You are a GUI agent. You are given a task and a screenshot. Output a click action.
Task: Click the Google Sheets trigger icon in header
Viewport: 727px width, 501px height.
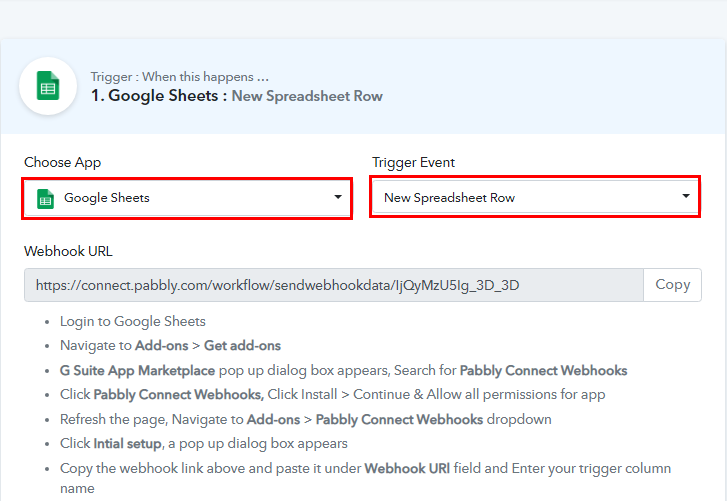[x=48, y=86]
